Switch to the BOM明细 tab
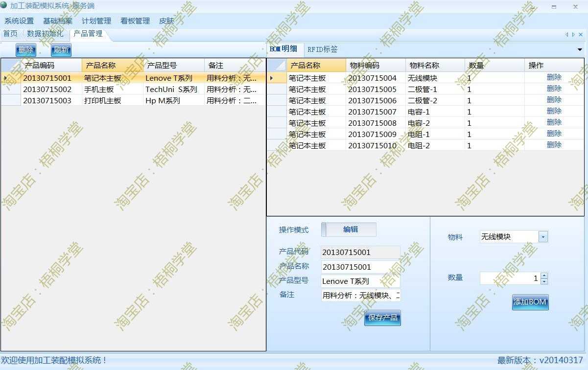The image size is (588, 370). (283, 49)
